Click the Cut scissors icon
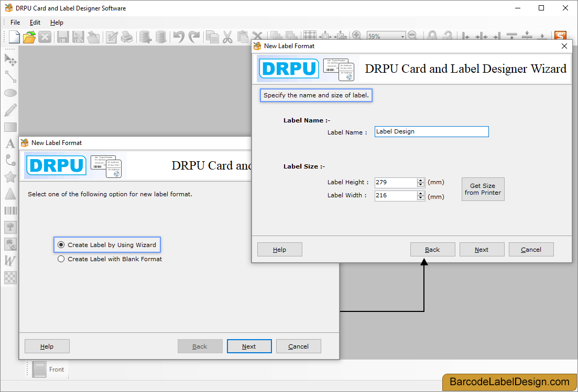578x392 pixels. click(227, 37)
